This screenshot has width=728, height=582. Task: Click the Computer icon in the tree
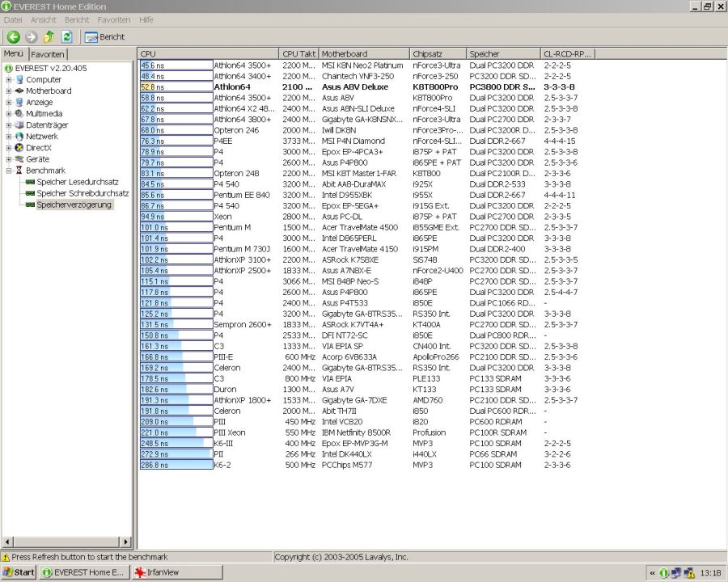point(19,79)
